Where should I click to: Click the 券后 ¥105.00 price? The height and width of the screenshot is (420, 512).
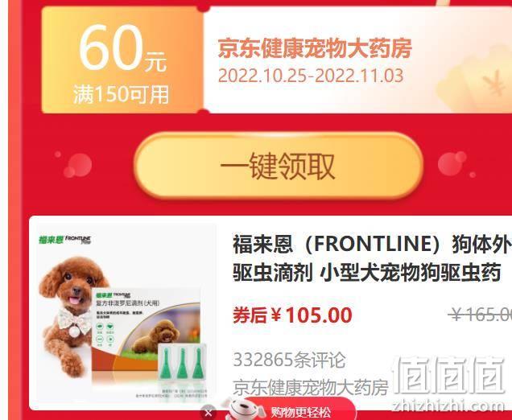(x=292, y=315)
